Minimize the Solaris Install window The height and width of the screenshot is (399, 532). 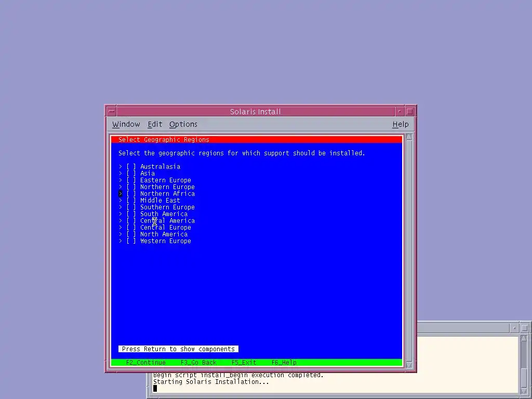[x=400, y=111]
